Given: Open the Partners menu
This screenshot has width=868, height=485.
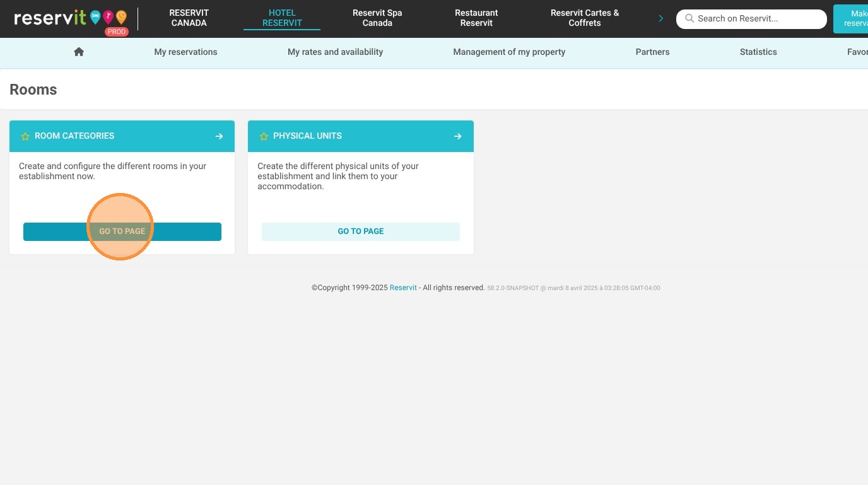Looking at the screenshot, I should pos(652,52).
